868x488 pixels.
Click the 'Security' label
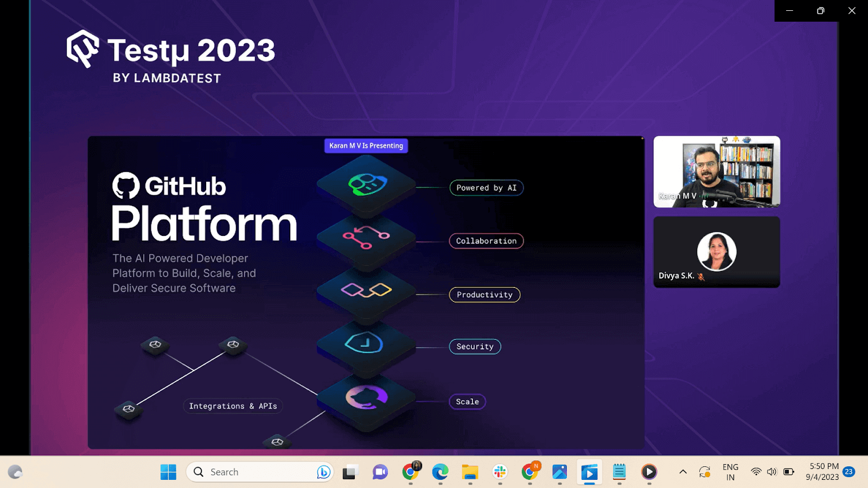click(475, 346)
